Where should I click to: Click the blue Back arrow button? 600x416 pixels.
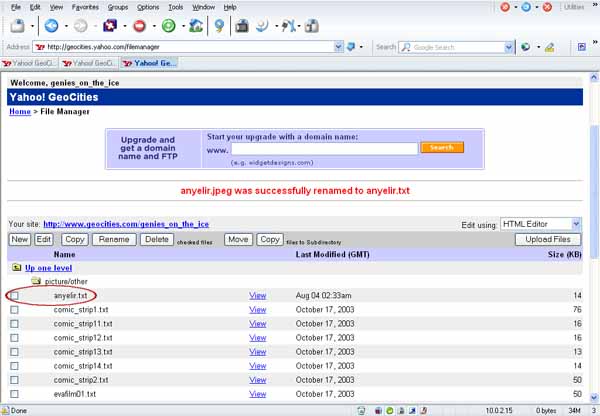(x=51, y=26)
